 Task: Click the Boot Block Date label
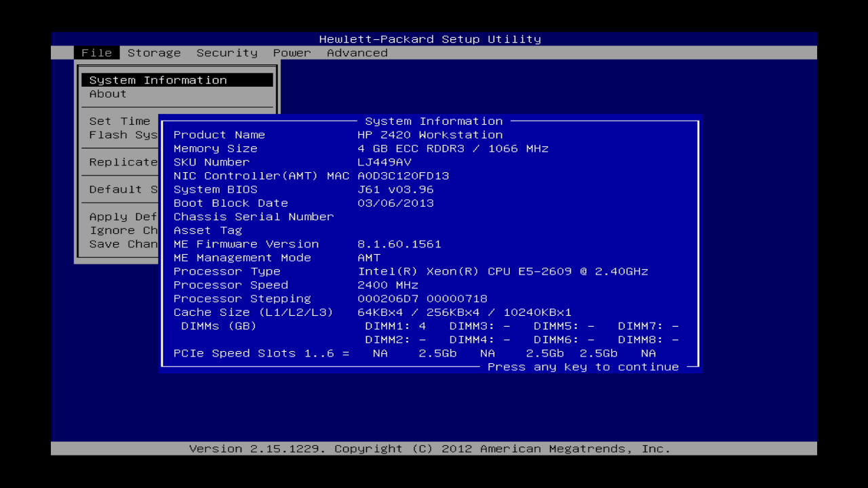click(231, 203)
